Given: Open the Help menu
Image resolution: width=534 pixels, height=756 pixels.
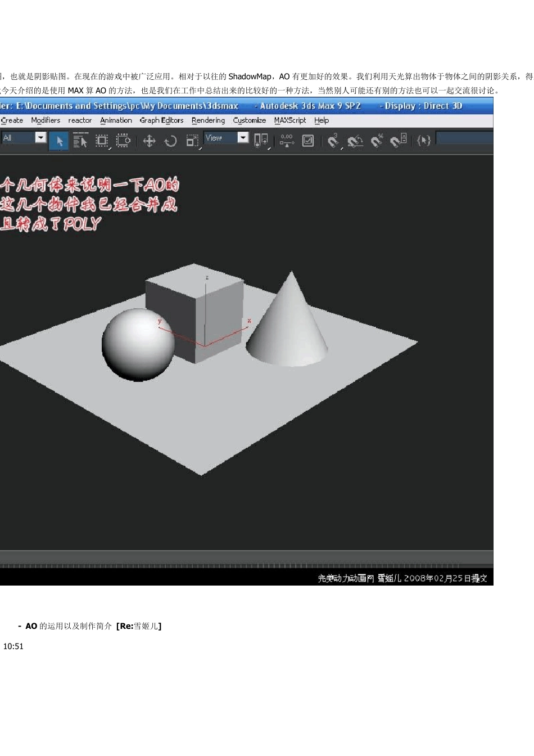Looking at the screenshot, I should click(x=322, y=120).
